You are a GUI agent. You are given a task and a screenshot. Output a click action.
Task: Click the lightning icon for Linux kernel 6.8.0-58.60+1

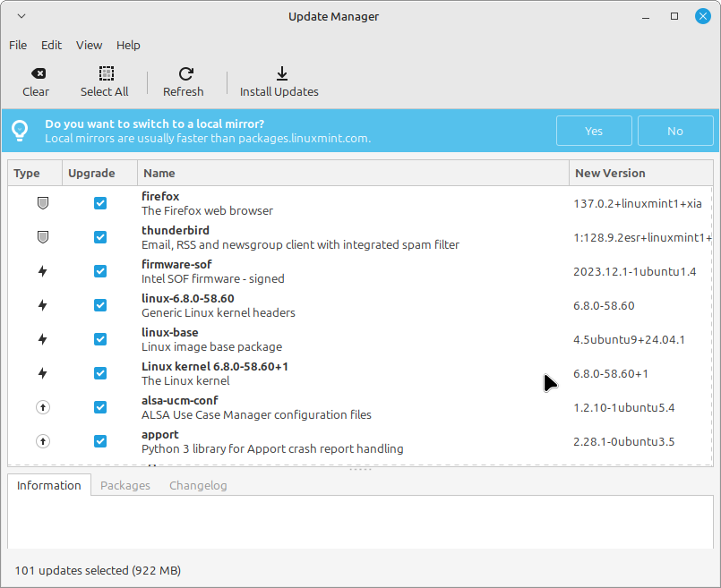pyautogui.click(x=43, y=373)
